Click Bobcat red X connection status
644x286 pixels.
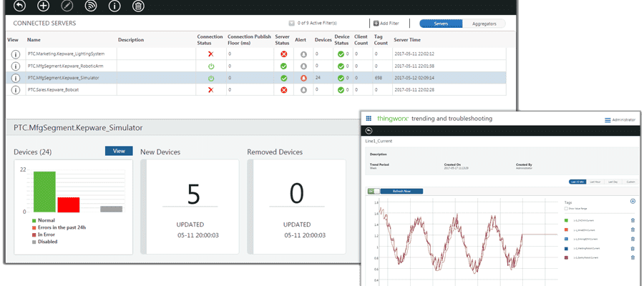210,90
